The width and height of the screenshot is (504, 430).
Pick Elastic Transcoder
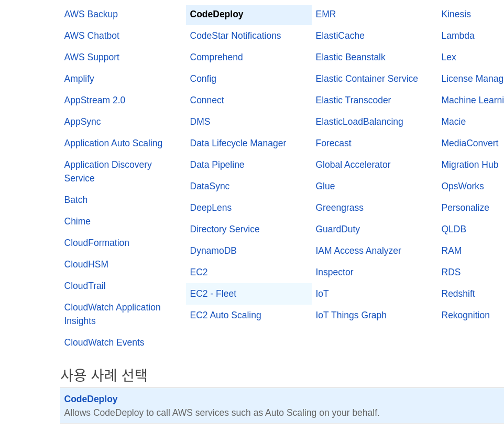click(x=353, y=100)
